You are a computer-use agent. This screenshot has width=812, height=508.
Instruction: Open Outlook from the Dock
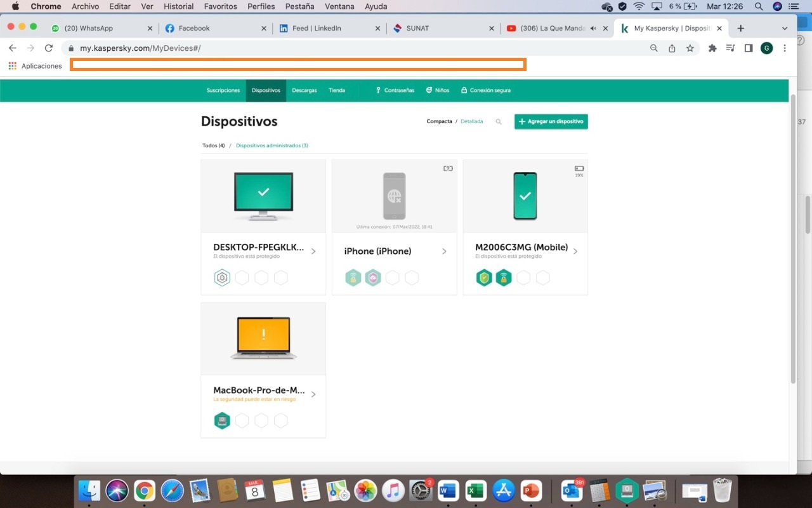572,491
